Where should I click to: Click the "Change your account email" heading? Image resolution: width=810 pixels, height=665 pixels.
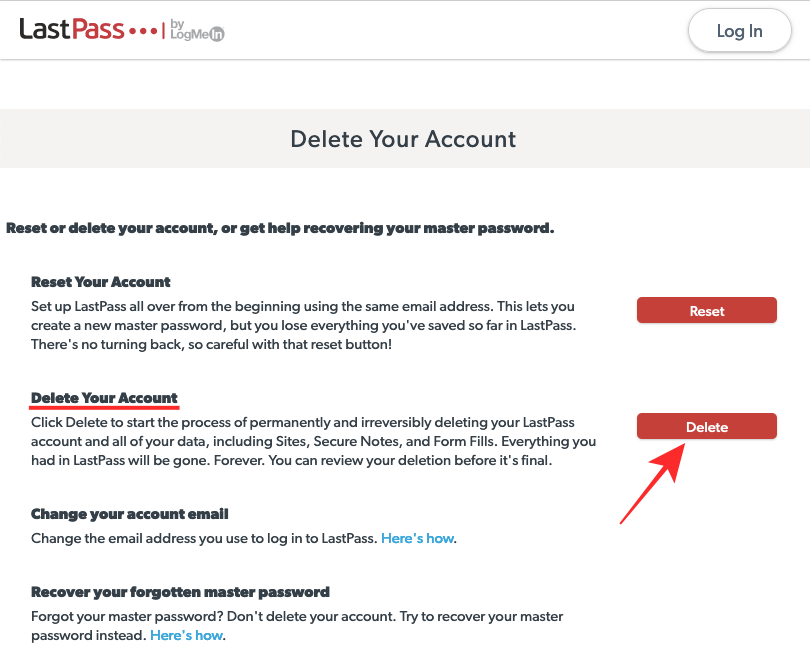tap(130, 514)
